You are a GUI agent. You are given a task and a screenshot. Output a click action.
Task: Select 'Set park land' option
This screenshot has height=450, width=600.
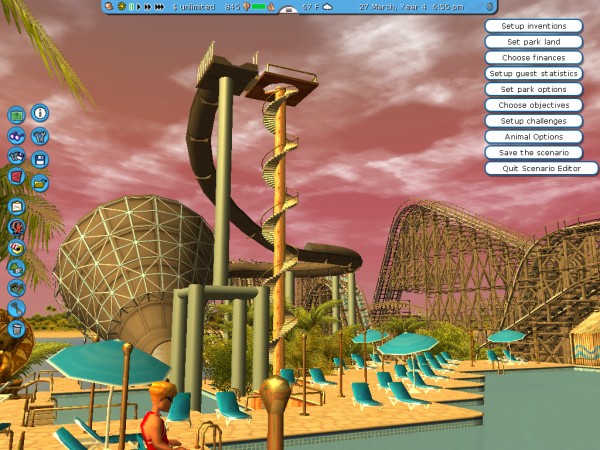click(534, 42)
